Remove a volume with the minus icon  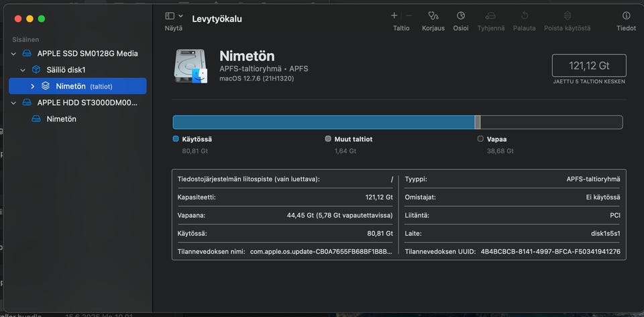pos(409,15)
